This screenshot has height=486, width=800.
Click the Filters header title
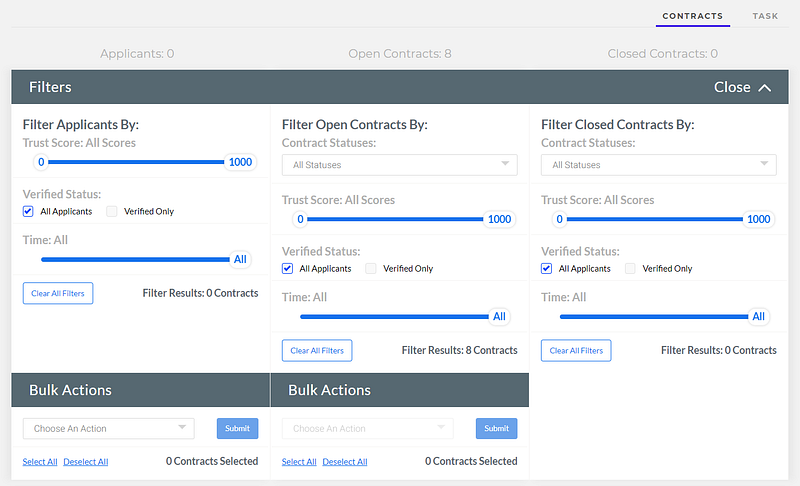pos(50,87)
